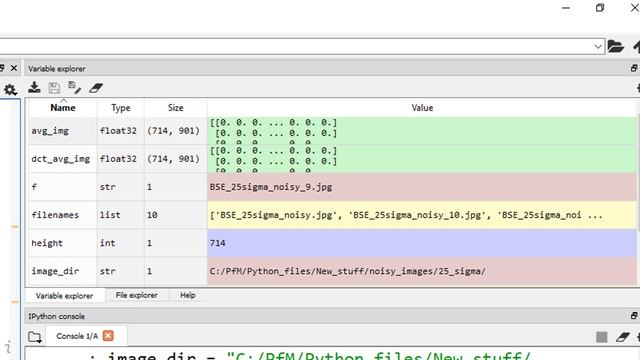The image size is (640, 360).
Task: Stop the current command with the square button
Action: point(602,337)
